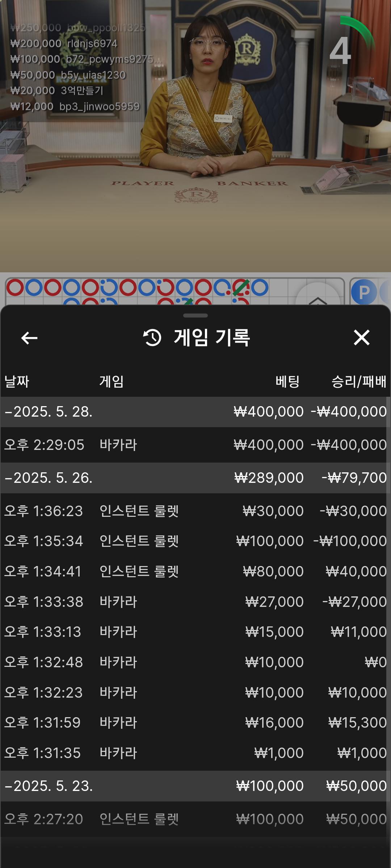Click the back arrow in game history
This screenshot has height=868, width=391.
(29, 338)
